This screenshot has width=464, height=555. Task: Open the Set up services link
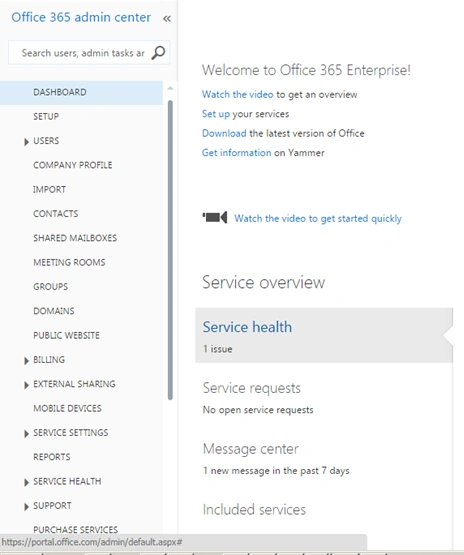[x=216, y=114]
